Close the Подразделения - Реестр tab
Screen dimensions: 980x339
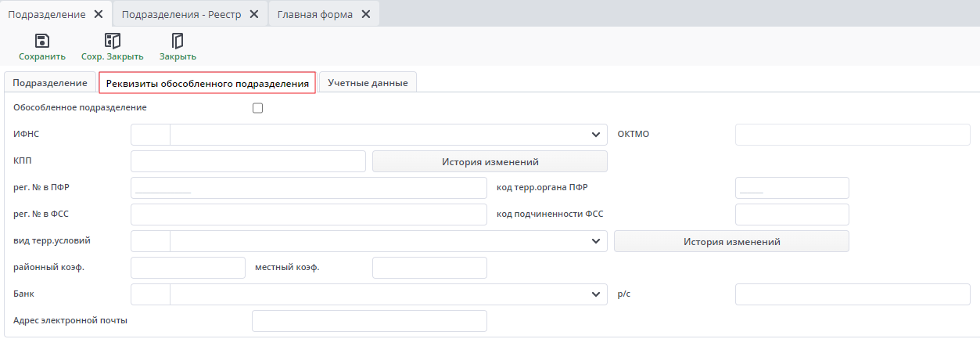coord(253,14)
